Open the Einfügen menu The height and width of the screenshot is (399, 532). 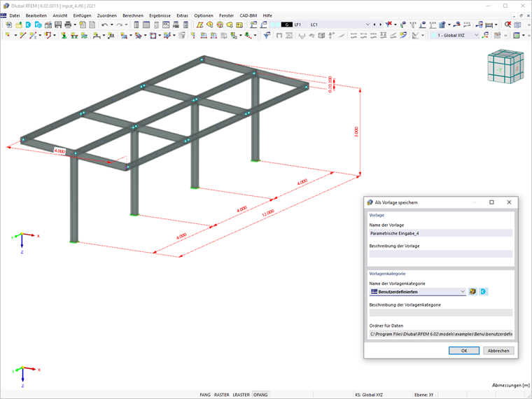(82, 15)
